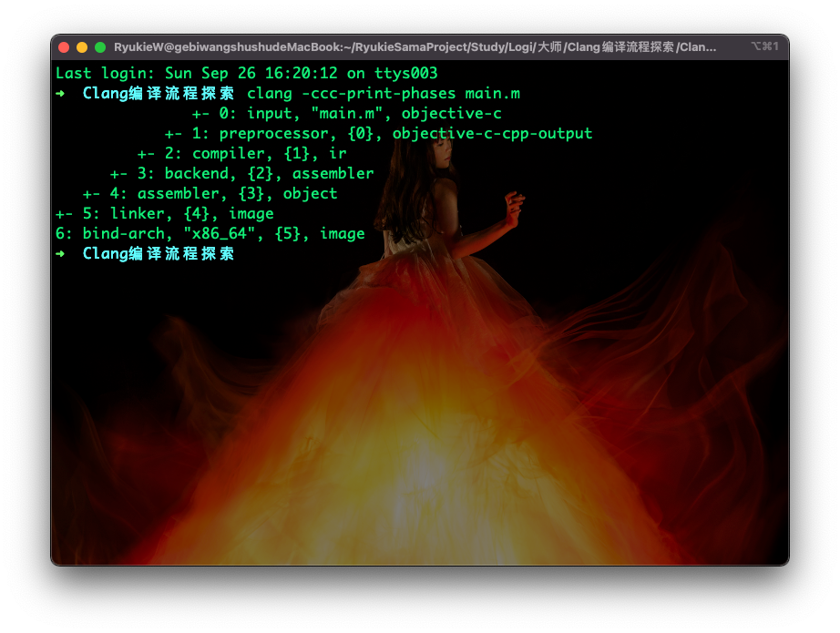840x633 pixels.
Task: Select the '3: backend' phase line
Action: (x=241, y=174)
